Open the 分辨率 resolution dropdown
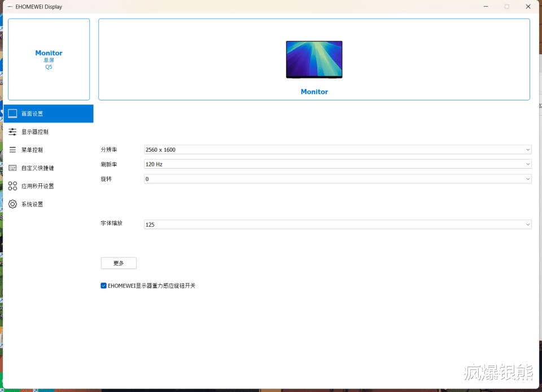This screenshot has width=542, height=392. pyautogui.click(x=338, y=149)
